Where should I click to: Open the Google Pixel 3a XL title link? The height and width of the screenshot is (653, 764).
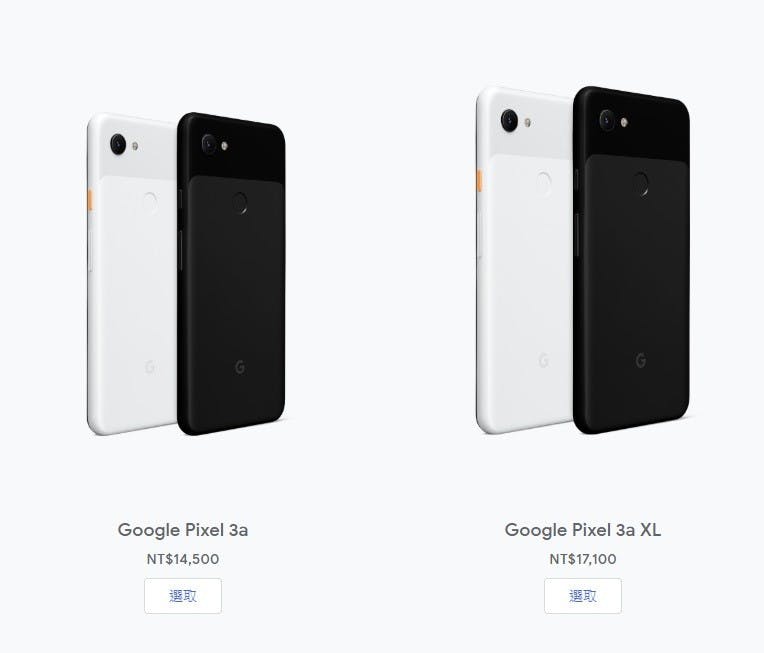click(583, 530)
